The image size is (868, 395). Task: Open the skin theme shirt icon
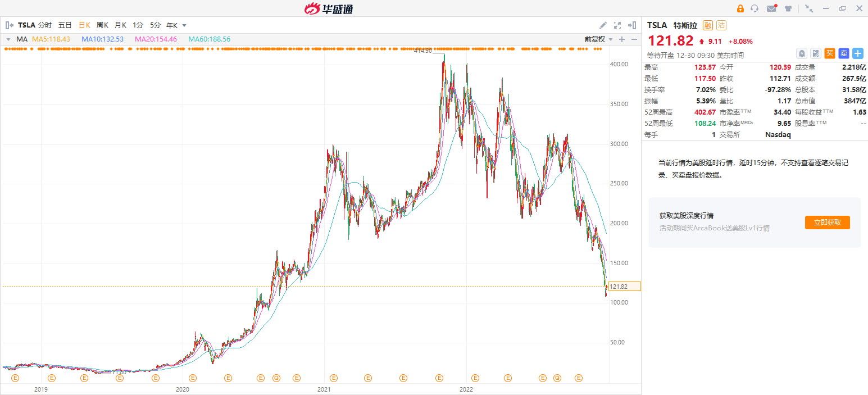pos(788,8)
